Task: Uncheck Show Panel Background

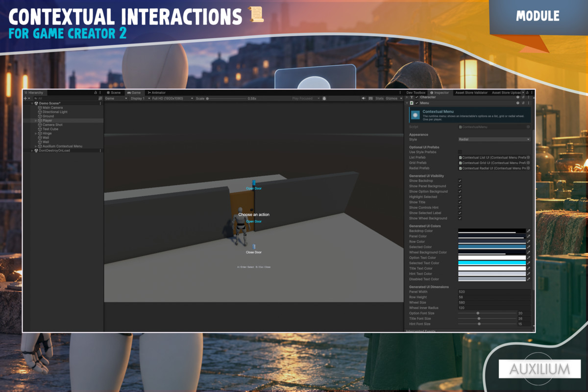Action: coord(460,186)
